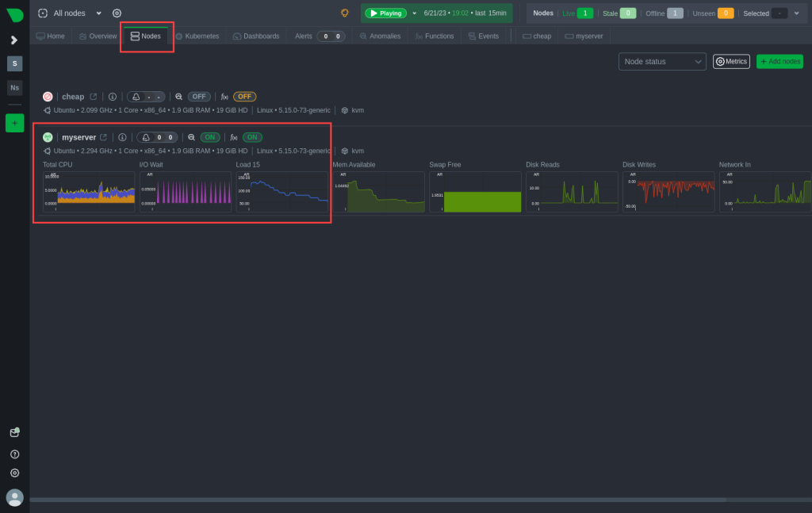Click the lightbulb tips icon
Screen dimensions: 812x513
point(345,13)
